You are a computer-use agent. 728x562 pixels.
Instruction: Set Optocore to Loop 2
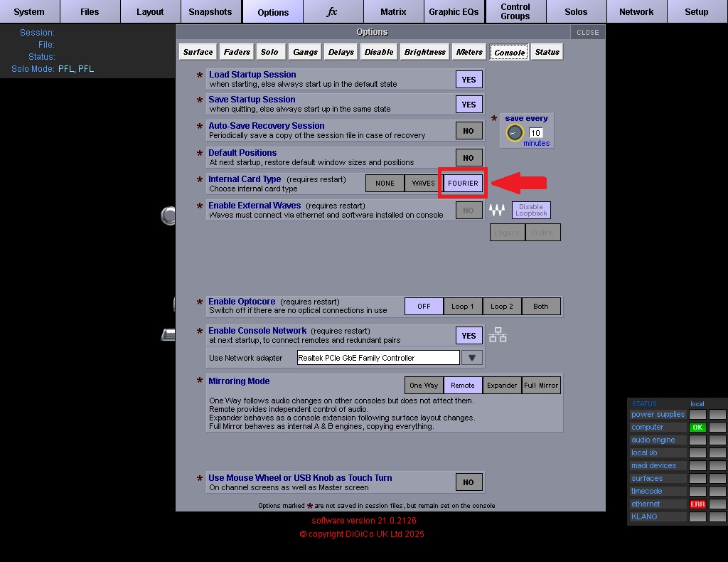tap(502, 306)
